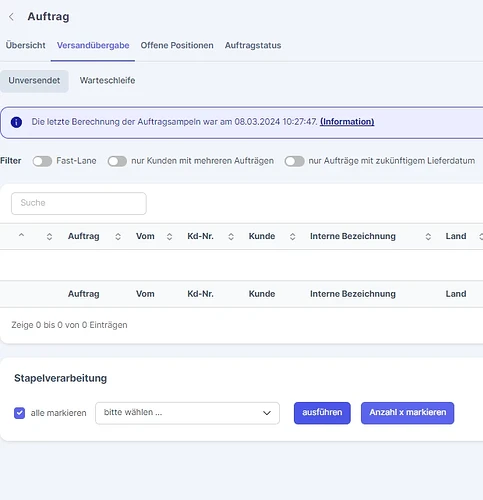Screen dimensions: 483x500
Task: Enable the Fast-Lane filter toggle
Action: (x=42, y=161)
